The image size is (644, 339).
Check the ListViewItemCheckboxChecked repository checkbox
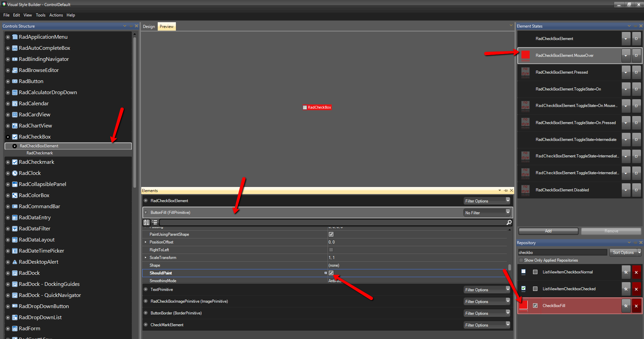[x=535, y=289]
